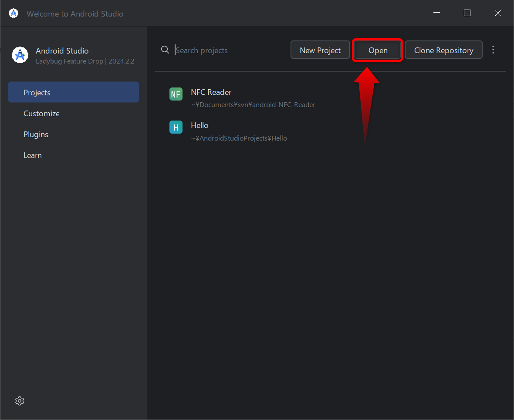514x420 pixels.
Task: Maximize the Welcome window
Action: click(467, 13)
